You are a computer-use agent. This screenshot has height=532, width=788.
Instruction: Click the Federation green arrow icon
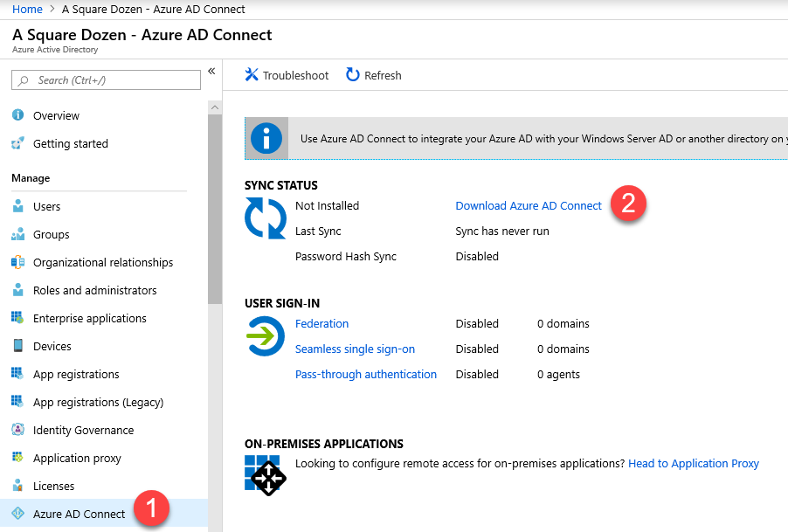266,336
